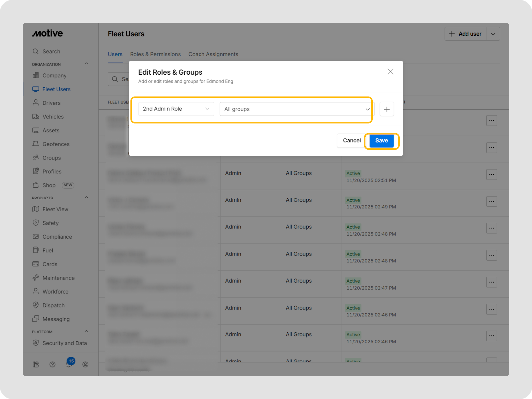Click the Motive logo

(x=47, y=33)
